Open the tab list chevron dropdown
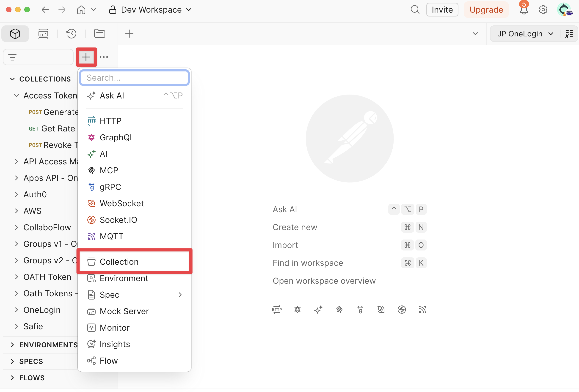 click(x=475, y=34)
